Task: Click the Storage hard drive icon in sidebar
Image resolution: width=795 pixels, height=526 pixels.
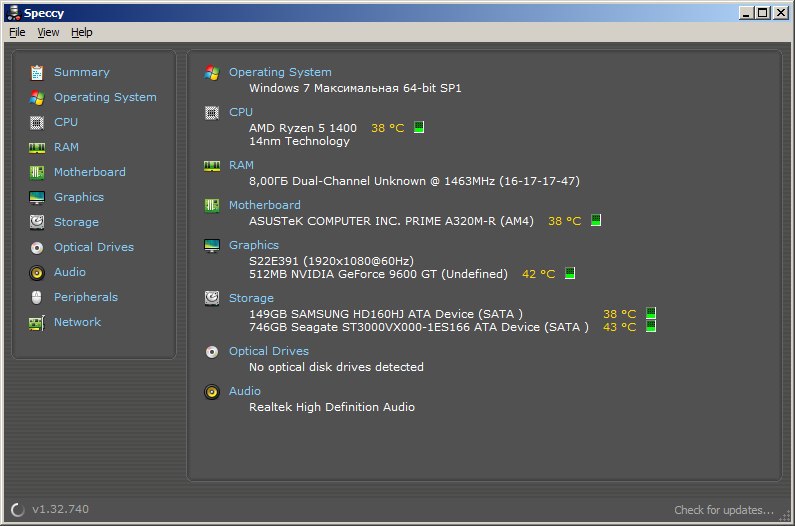Action: [x=37, y=222]
